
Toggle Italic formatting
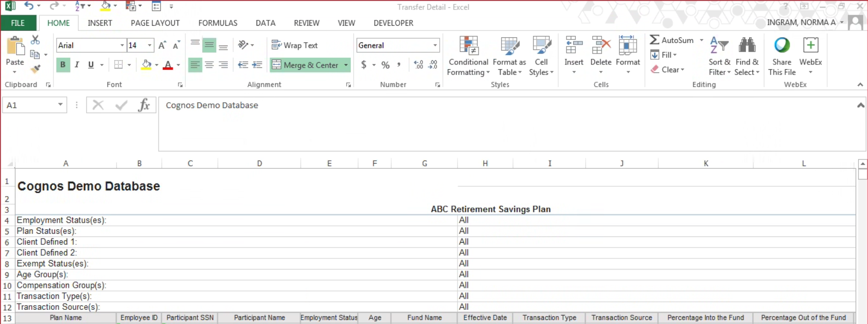point(77,65)
